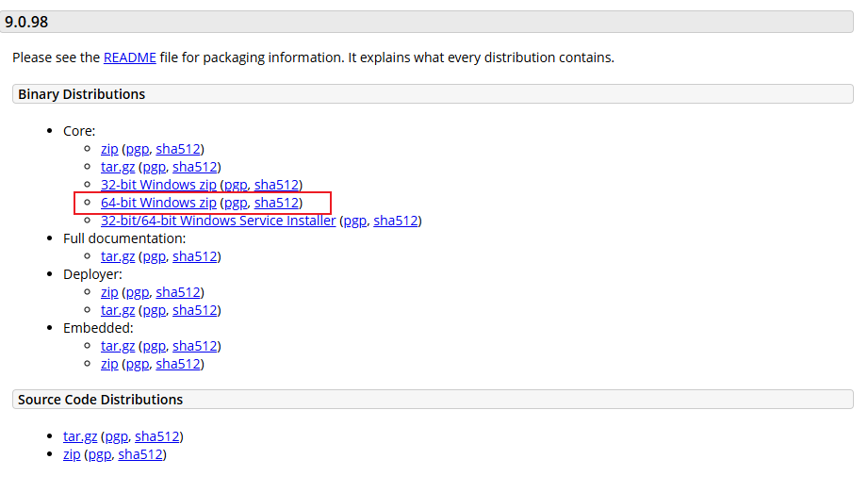Open sha512 for Full documentation tar.gz

tap(194, 256)
